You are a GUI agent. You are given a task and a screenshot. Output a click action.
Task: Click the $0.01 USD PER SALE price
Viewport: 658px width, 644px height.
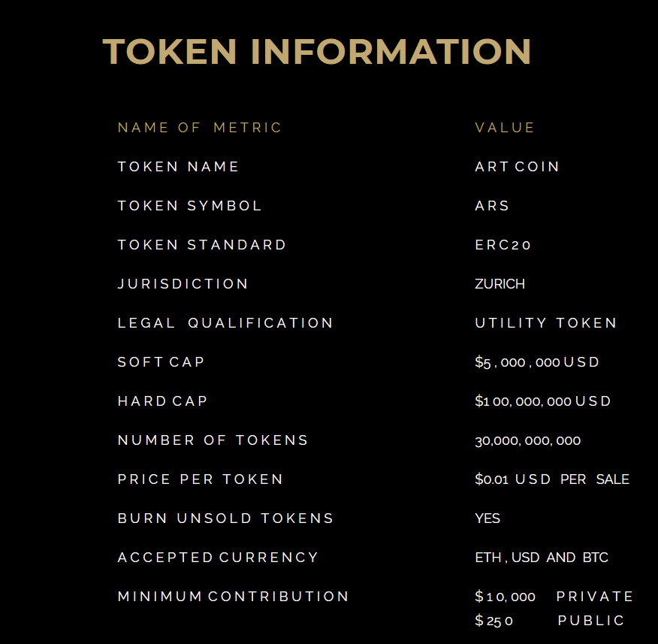click(x=552, y=479)
